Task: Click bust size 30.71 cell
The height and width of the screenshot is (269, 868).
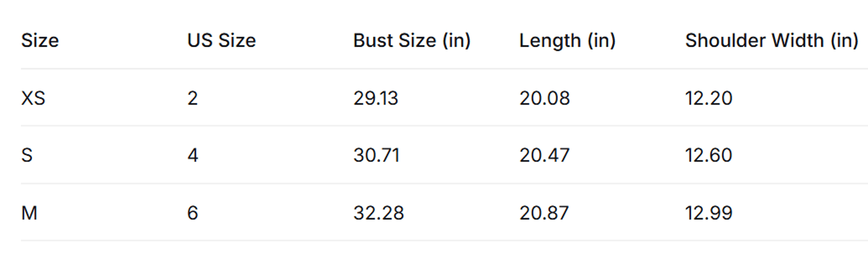Action: click(x=376, y=155)
